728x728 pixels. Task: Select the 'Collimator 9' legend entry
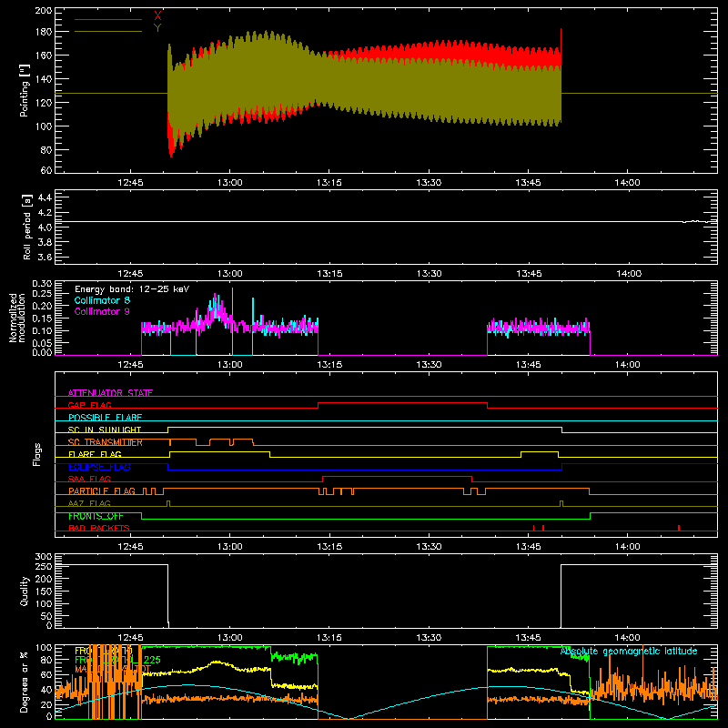(102, 311)
